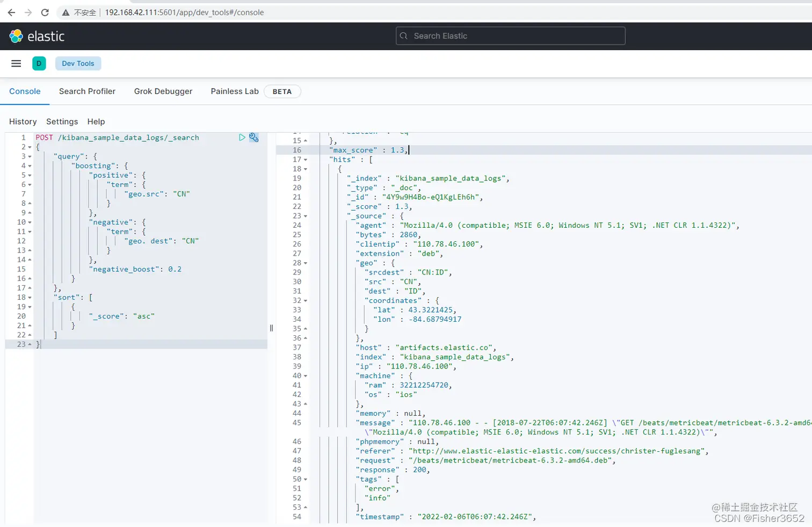Open the Help link
Screen dimensions: 812x527
(x=96, y=122)
